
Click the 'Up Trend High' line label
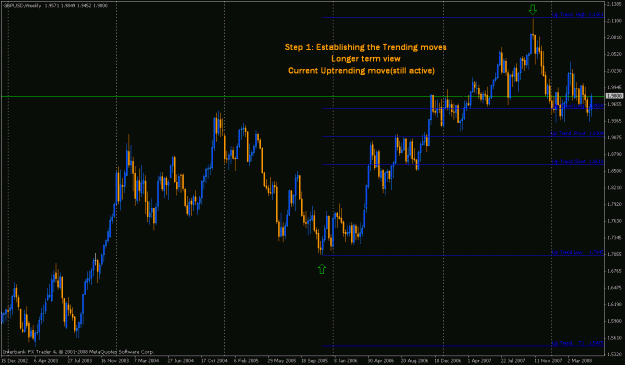click(x=577, y=15)
